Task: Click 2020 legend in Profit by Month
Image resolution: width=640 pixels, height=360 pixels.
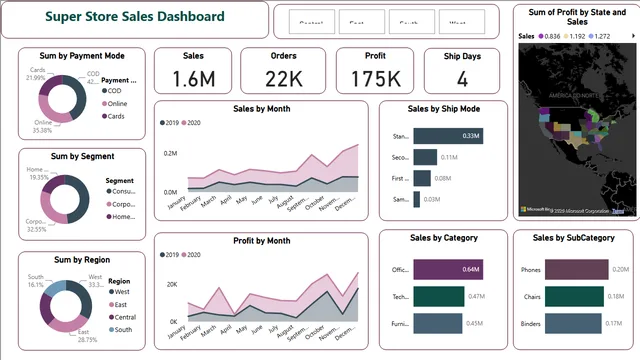Action: point(191,255)
